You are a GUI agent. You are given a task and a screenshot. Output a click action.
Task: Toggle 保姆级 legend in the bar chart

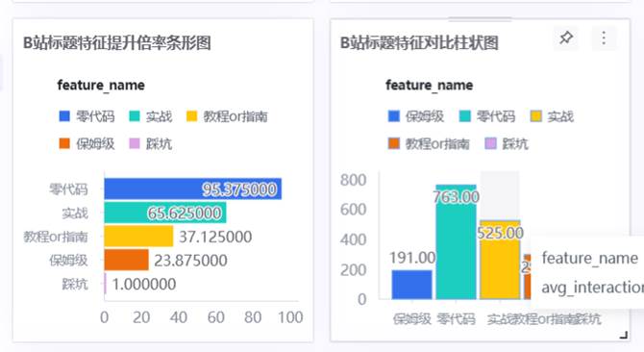point(87,143)
